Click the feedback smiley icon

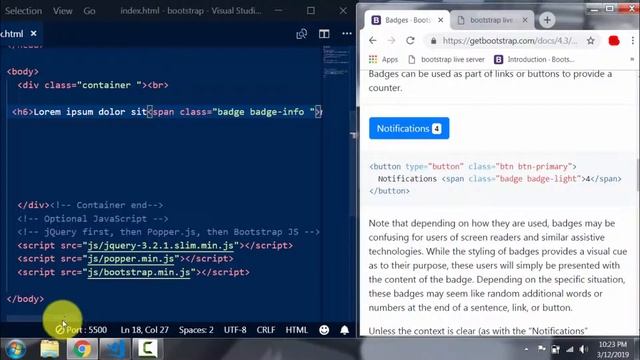(x=324, y=330)
